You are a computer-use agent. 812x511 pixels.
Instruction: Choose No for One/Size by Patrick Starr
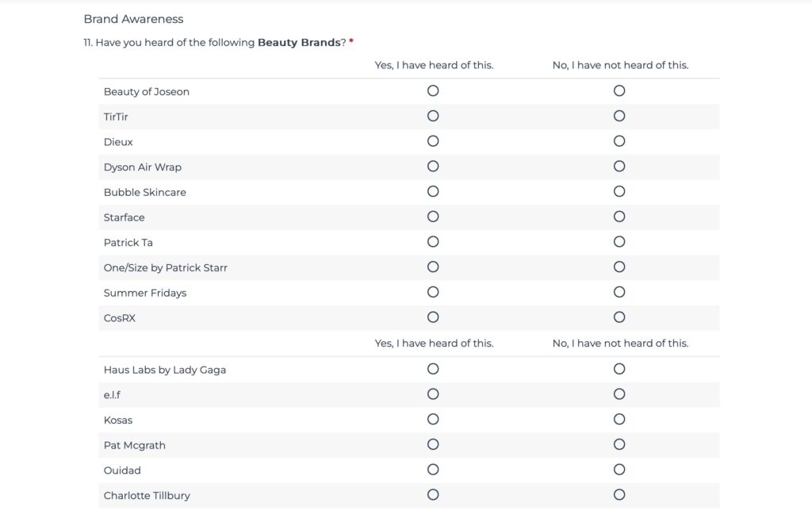click(x=619, y=267)
